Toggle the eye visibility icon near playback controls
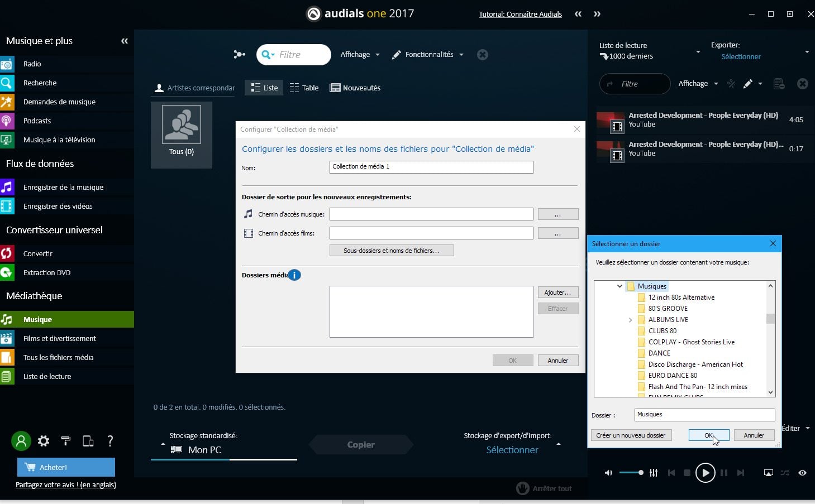This screenshot has height=504, width=815. click(802, 473)
